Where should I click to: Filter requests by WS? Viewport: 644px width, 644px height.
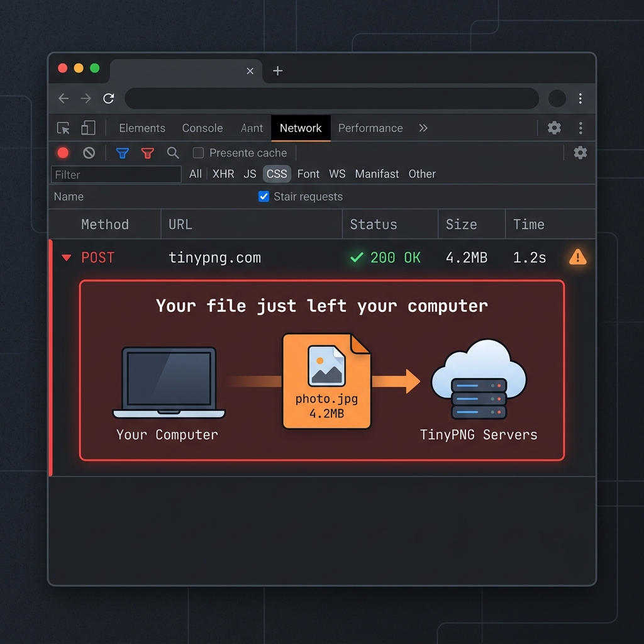(337, 174)
